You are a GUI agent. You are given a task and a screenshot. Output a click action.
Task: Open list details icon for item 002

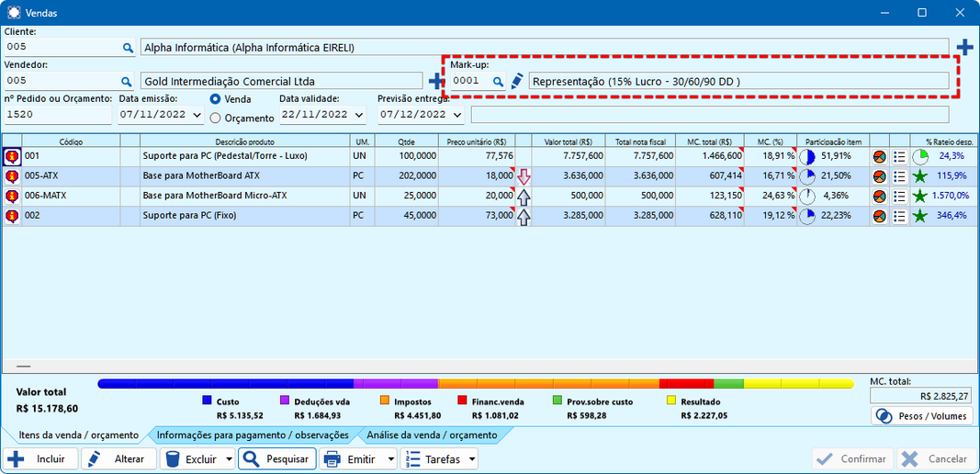899,217
